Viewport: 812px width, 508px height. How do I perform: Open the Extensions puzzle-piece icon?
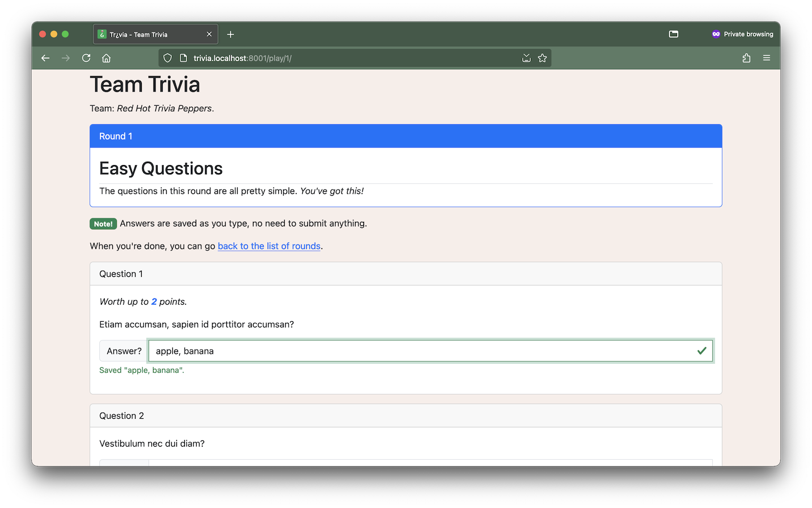click(x=746, y=58)
